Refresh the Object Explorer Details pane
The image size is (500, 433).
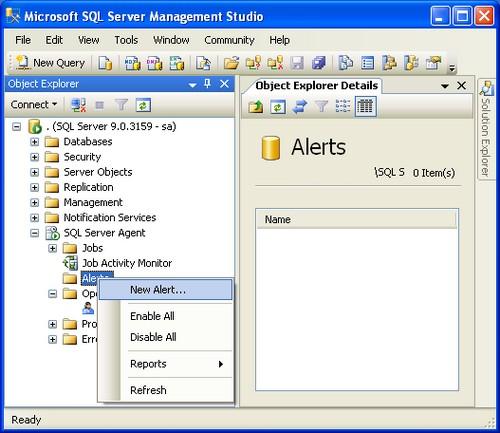pos(278,107)
